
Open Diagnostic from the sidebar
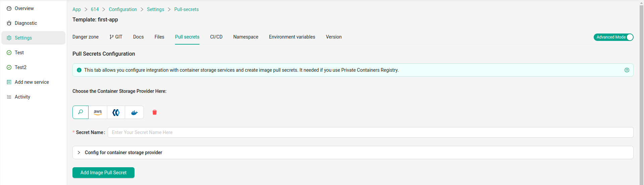coord(26,23)
